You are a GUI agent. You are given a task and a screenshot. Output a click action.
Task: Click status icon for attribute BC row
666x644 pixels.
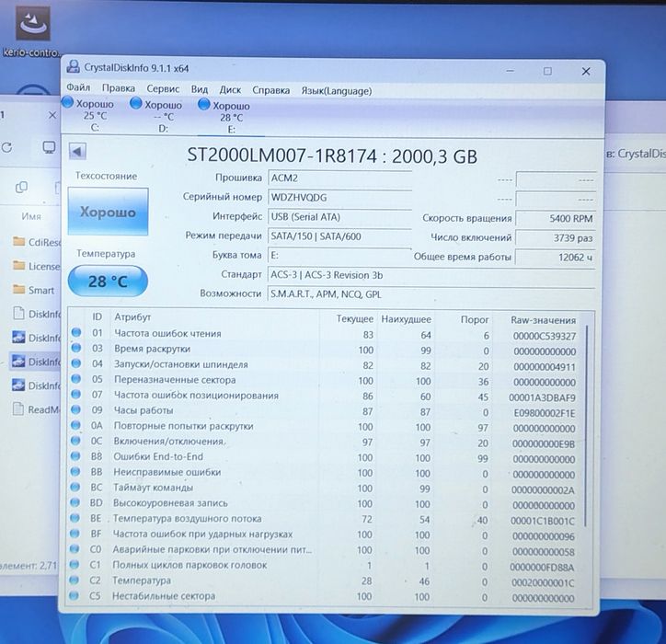pos(75,487)
